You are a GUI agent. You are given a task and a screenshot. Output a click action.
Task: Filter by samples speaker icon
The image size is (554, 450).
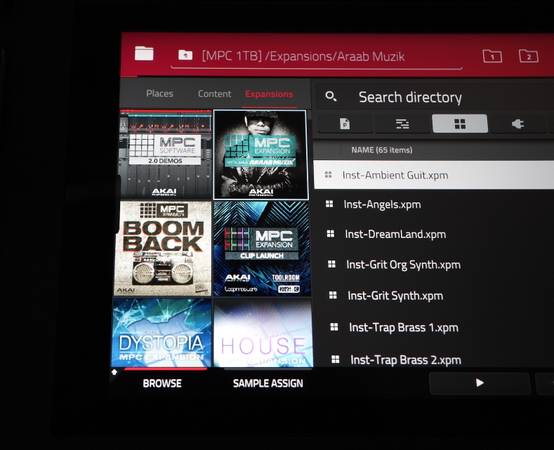coord(518,124)
